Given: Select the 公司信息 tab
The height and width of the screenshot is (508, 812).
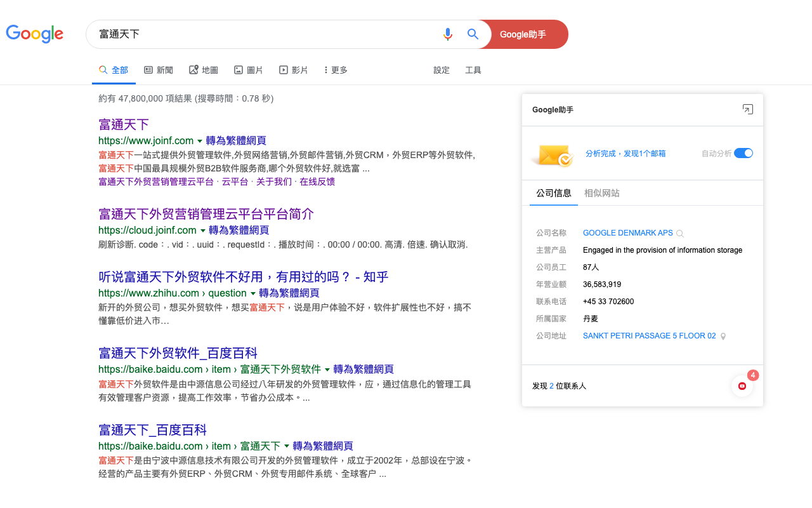Looking at the screenshot, I should pyautogui.click(x=554, y=193).
